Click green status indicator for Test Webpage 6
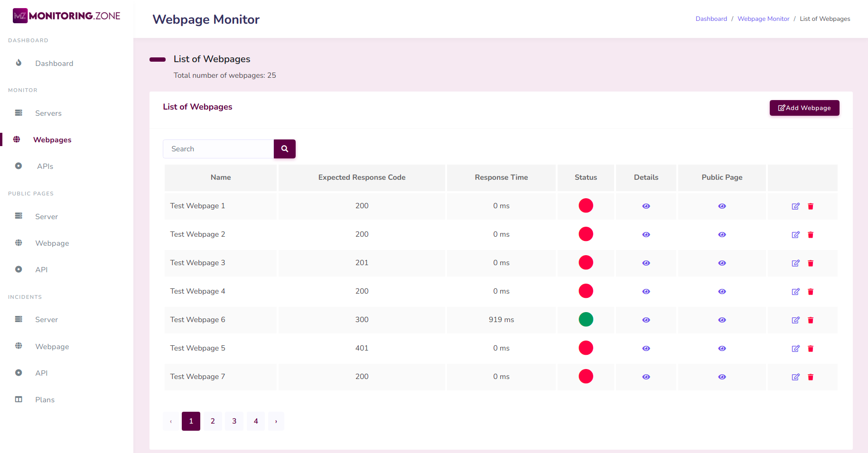Image resolution: width=868 pixels, height=453 pixels. tap(586, 320)
